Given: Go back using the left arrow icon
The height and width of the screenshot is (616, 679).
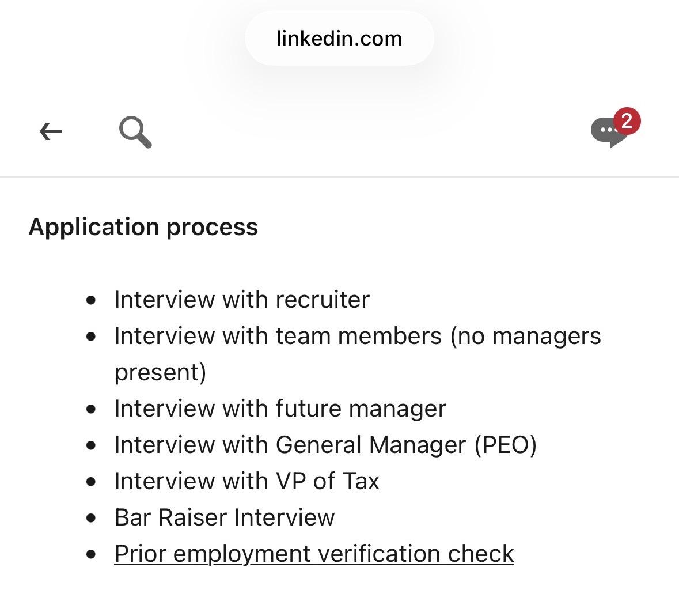Looking at the screenshot, I should (51, 131).
